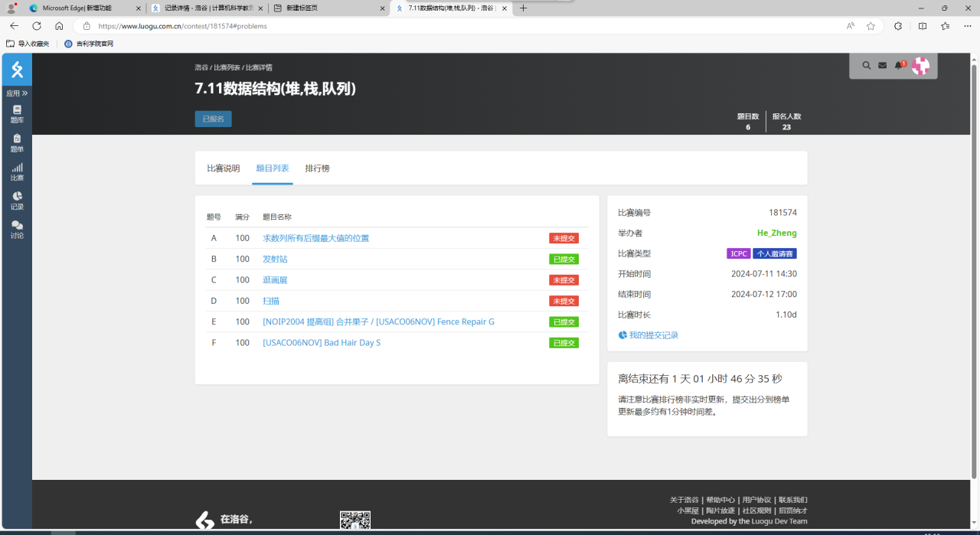
Task: Click the Luogu logo in sidebar
Action: point(17,70)
